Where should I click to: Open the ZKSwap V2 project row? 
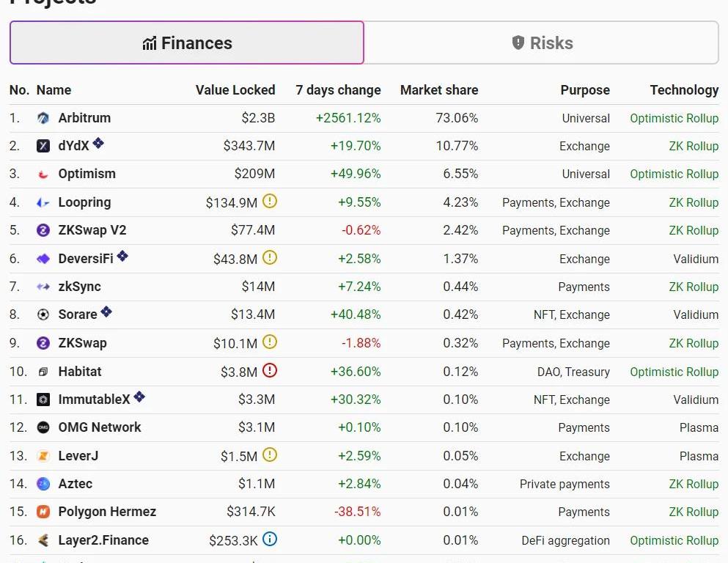point(92,230)
